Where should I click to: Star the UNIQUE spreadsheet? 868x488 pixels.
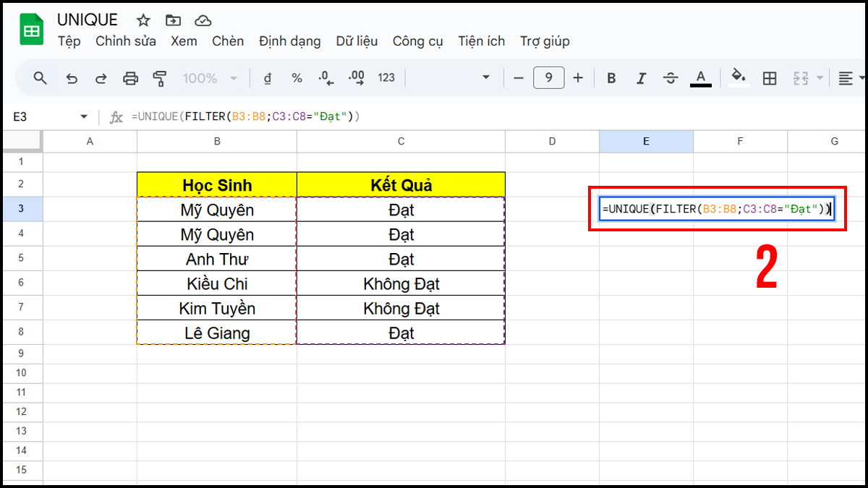point(142,20)
